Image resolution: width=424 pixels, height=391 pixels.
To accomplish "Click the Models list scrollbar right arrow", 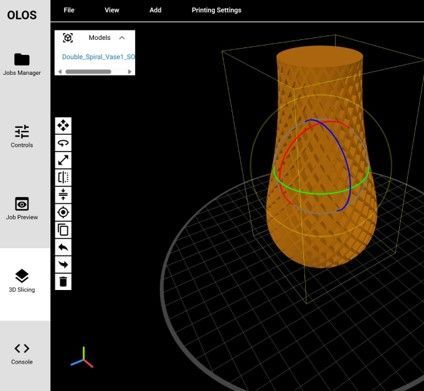I will coord(130,72).
